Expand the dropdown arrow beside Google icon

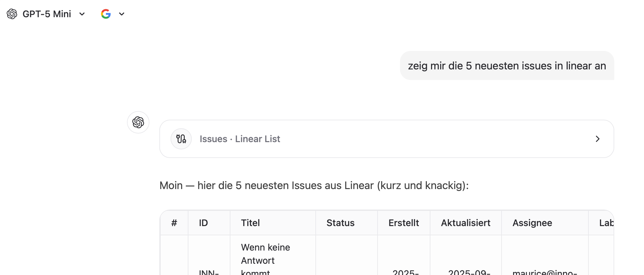coord(122,14)
